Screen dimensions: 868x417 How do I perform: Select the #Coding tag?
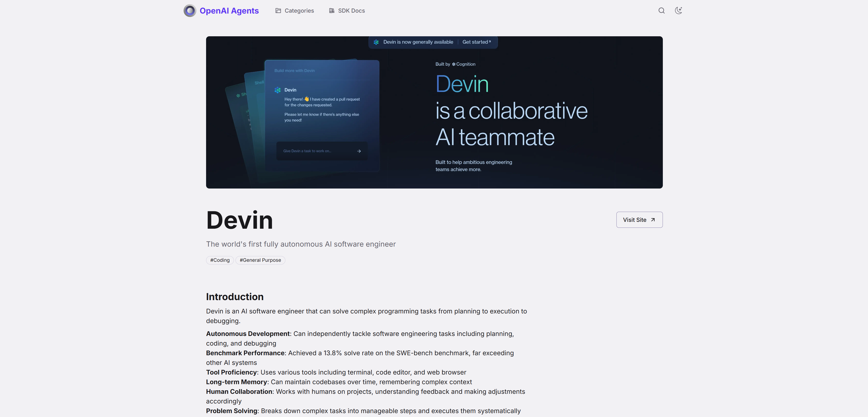tap(220, 260)
